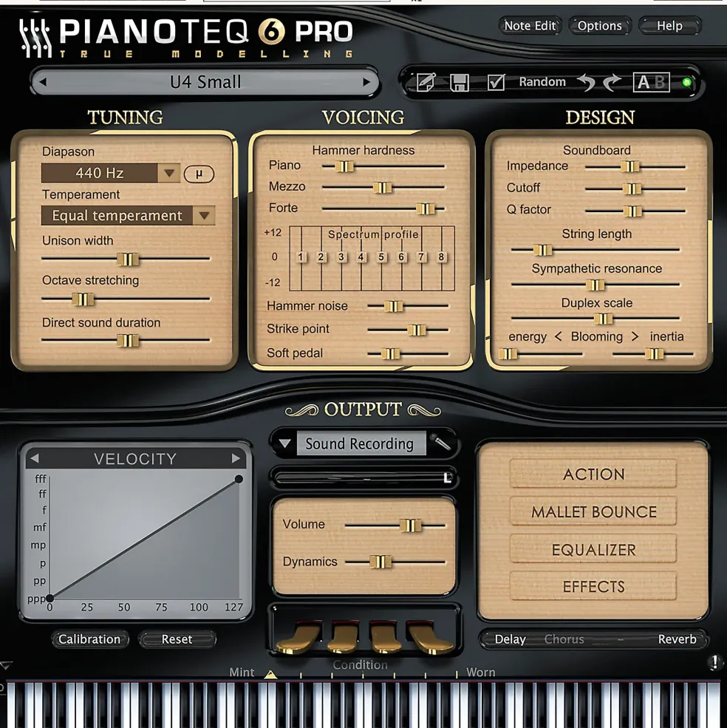
Task: Adjust the Unison width slider handle
Action: tap(128, 259)
